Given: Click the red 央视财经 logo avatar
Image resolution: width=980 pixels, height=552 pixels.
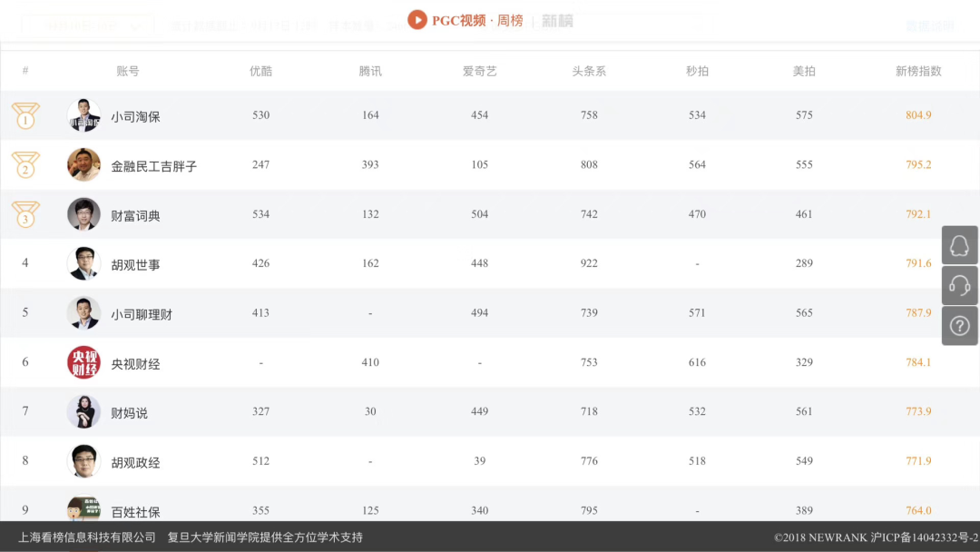Looking at the screenshot, I should (x=83, y=362).
